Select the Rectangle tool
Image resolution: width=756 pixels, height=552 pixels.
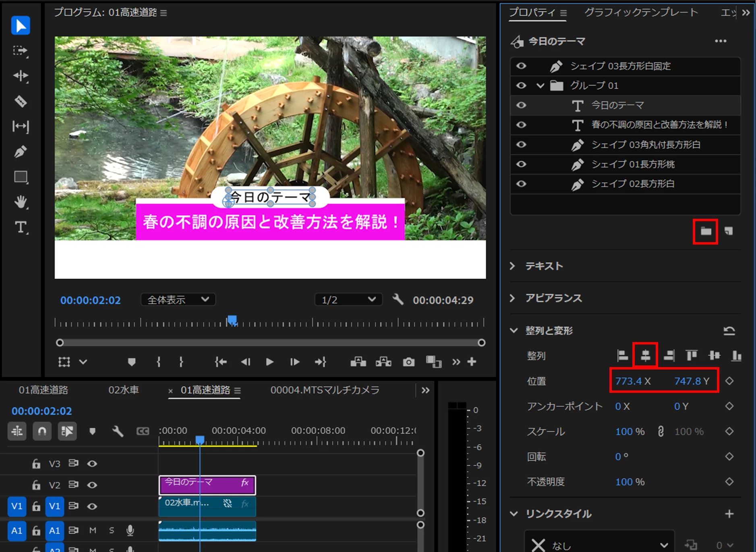[21, 177]
